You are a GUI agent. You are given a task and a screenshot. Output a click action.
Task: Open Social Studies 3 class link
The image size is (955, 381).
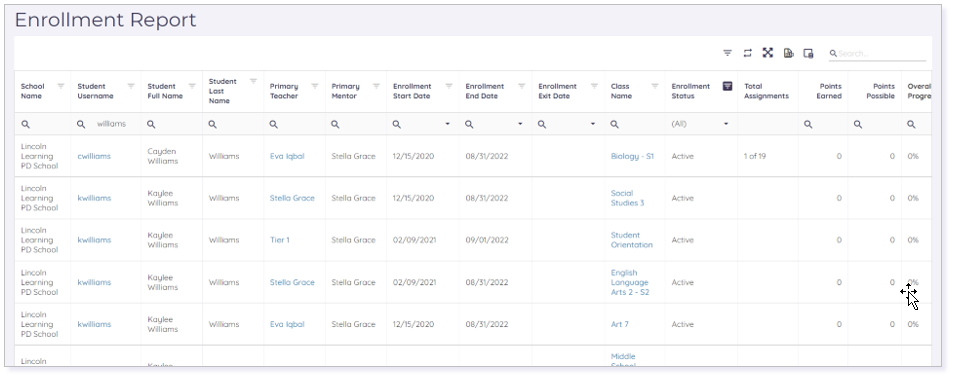coord(627,198)
